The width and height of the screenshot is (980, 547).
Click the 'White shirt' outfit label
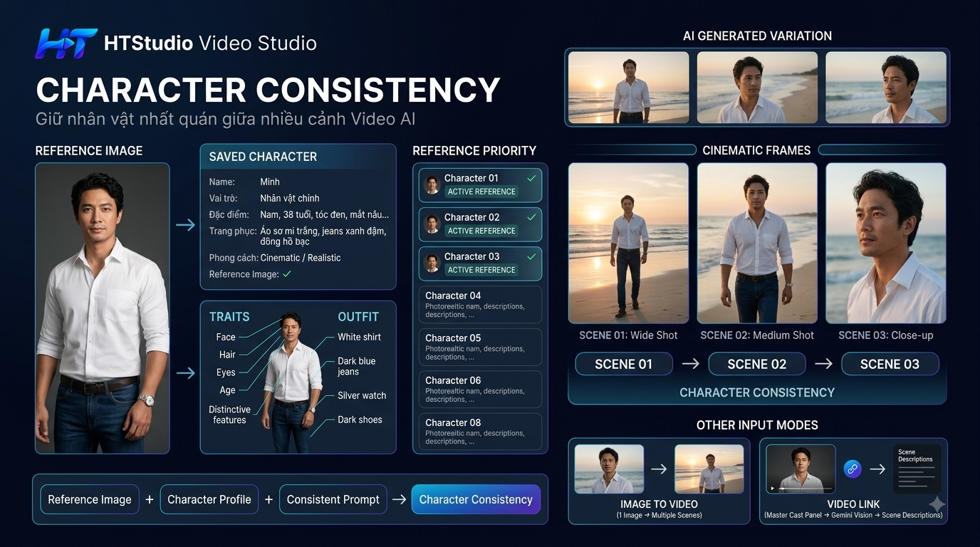[359, 337]
